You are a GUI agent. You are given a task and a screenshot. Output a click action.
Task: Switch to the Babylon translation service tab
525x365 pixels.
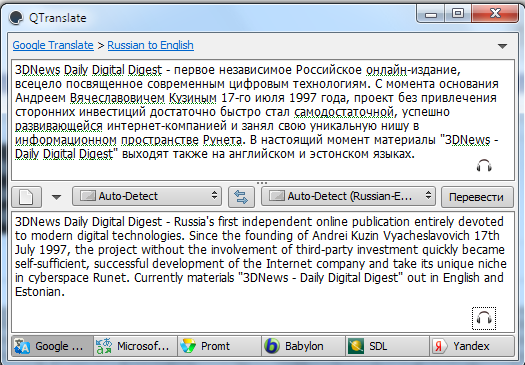tap(303, 346)
